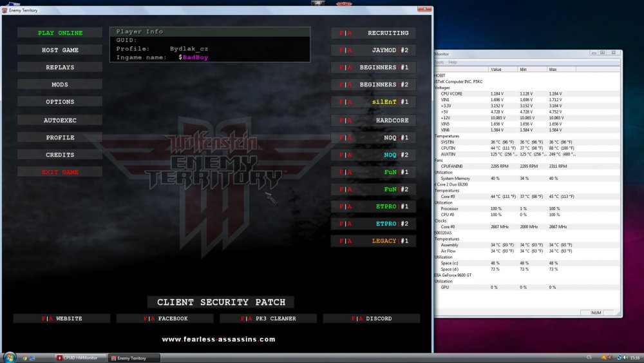
Task: Select the Space (c:) row
Action: [x=527, y=263]
